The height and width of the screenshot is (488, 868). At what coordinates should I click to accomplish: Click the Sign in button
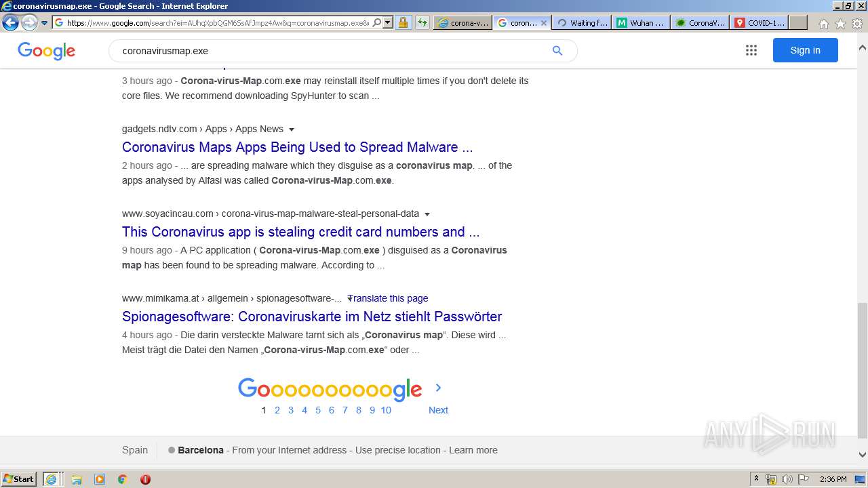805,50
